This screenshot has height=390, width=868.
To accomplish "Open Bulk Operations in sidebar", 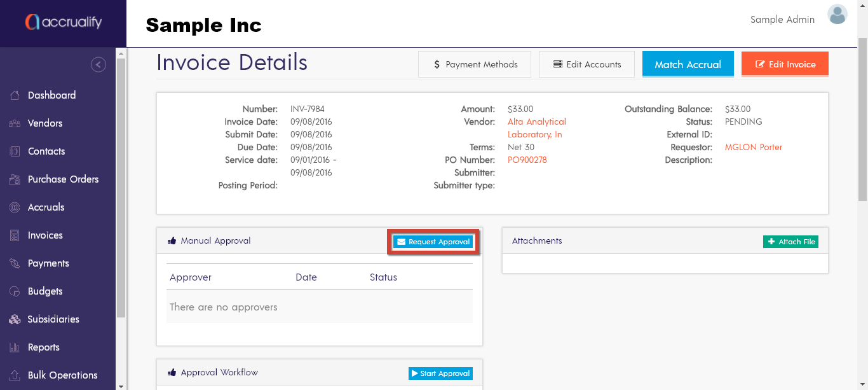I will pyautogui.click(x=62, y=375).
